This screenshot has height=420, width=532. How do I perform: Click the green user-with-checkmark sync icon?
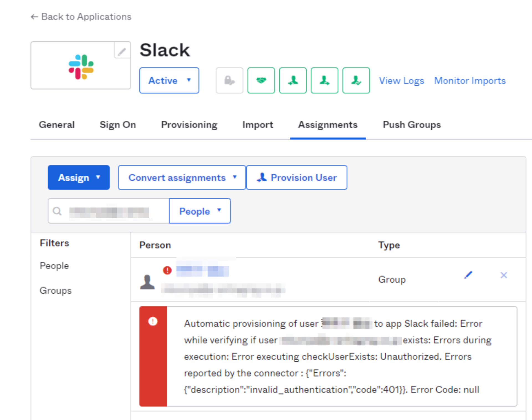coord(356,80)
